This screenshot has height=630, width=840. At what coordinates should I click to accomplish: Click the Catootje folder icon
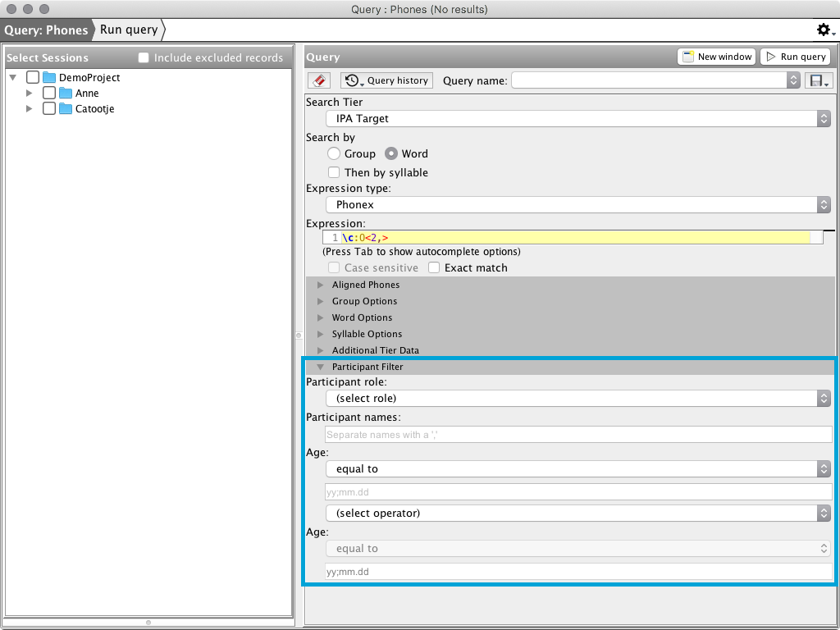(x=66, y=109)
